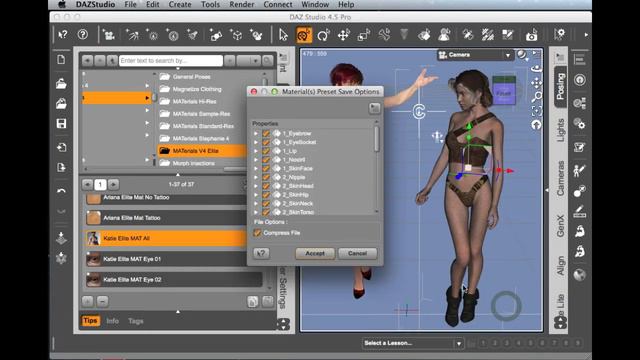
Task: Activate the highlighted universal manipulator tool
Action: 304,35
